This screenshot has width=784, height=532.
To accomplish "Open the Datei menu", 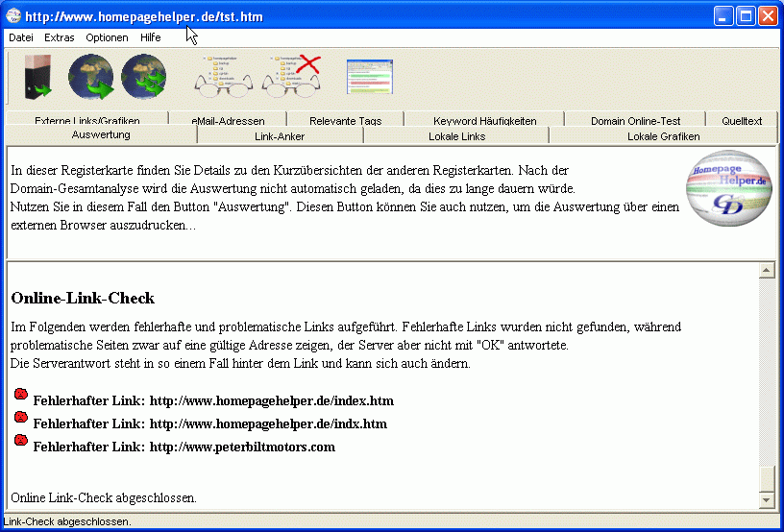I will pos(21,37).
